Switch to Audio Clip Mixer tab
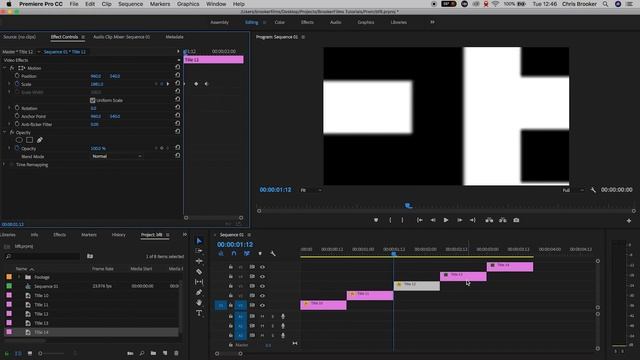 pos(122,37)
